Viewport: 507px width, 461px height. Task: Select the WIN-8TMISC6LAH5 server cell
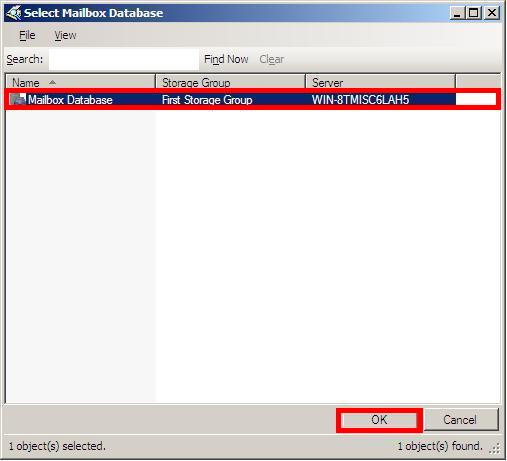coord(360,100)
